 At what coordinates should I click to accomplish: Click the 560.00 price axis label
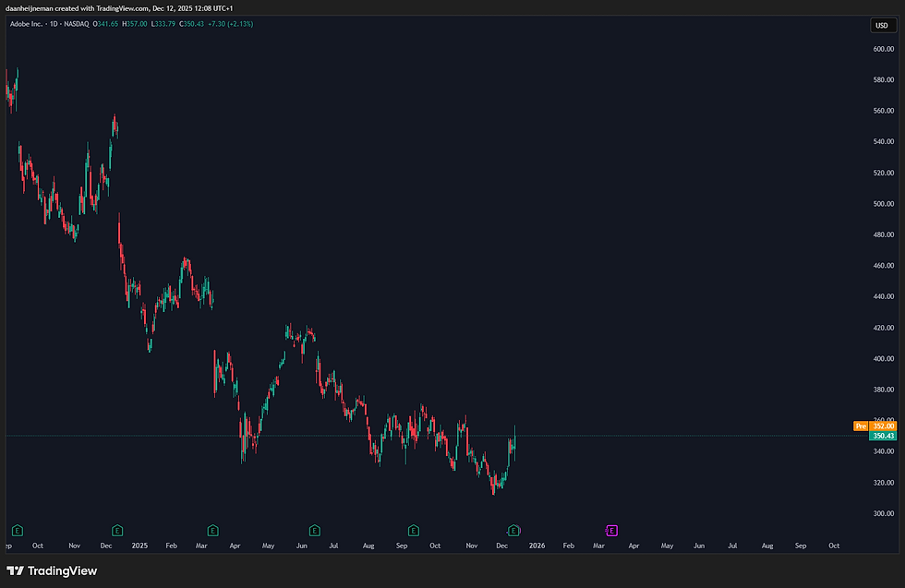coord(883,111)
